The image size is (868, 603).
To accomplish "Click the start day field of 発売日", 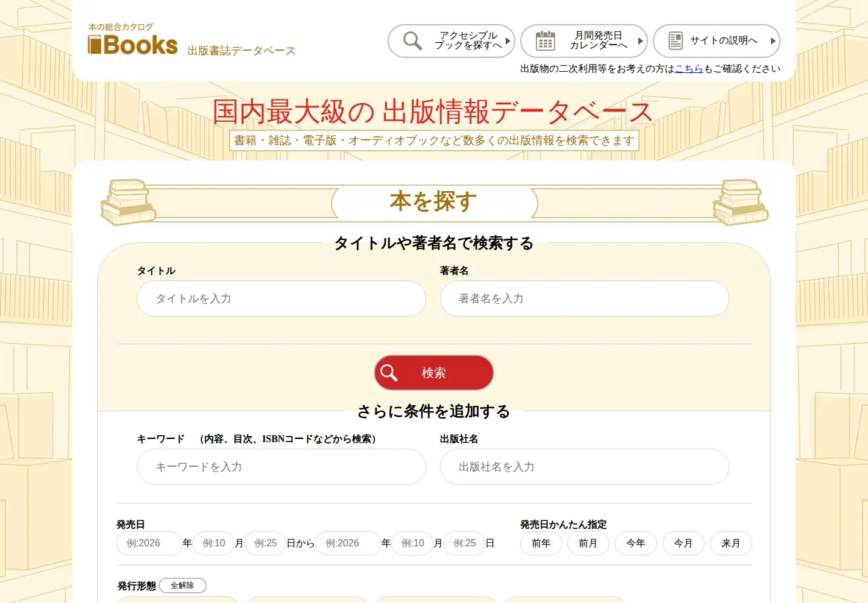I will (x=265, y=543).
